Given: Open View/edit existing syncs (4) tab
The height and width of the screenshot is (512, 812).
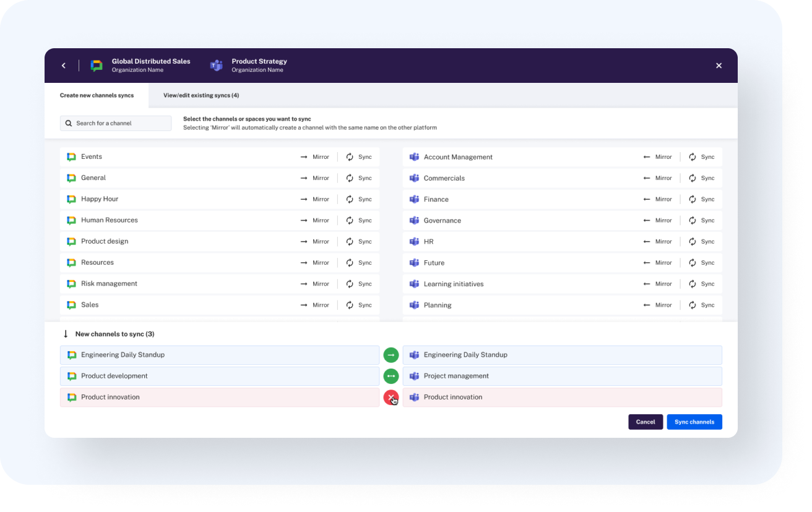Looking at the screenshot, I should click(201, 96).
